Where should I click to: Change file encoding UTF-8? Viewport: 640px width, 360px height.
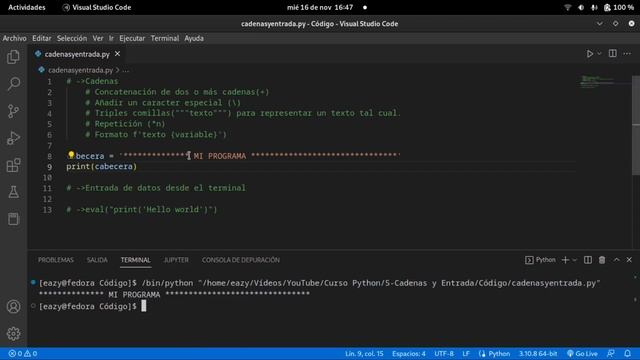[x=444, y=353]
